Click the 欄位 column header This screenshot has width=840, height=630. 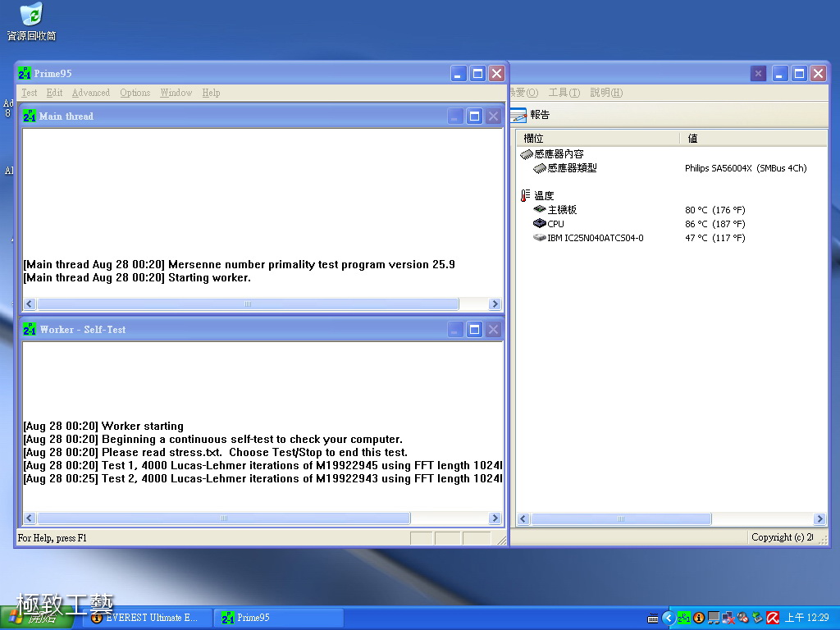pyautogui.click(x=598, y=138)
